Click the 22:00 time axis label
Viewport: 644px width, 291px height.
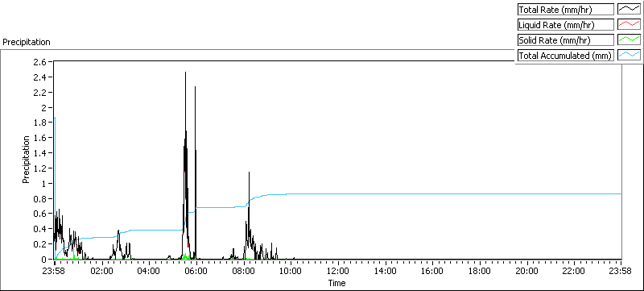click(574, 271)
